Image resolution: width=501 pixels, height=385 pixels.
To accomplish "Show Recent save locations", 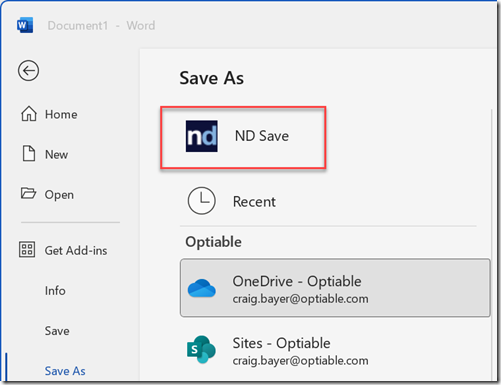I will point(254,202).
